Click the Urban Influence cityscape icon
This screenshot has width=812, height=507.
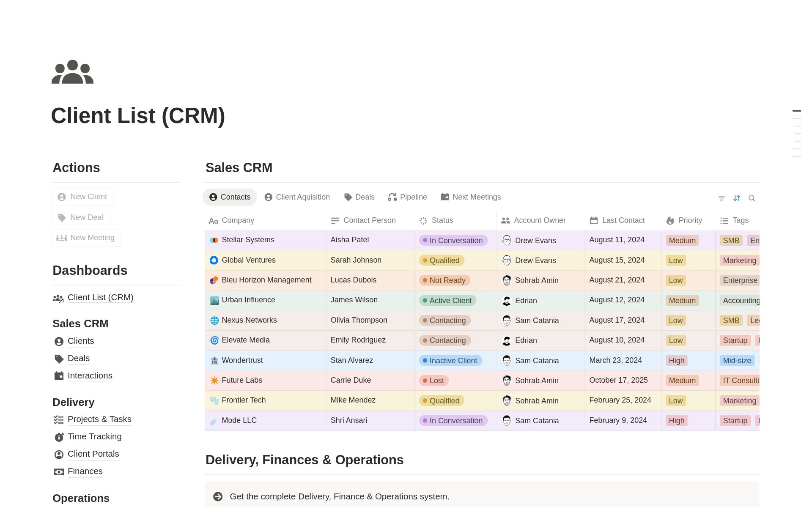tap(214, 300)
